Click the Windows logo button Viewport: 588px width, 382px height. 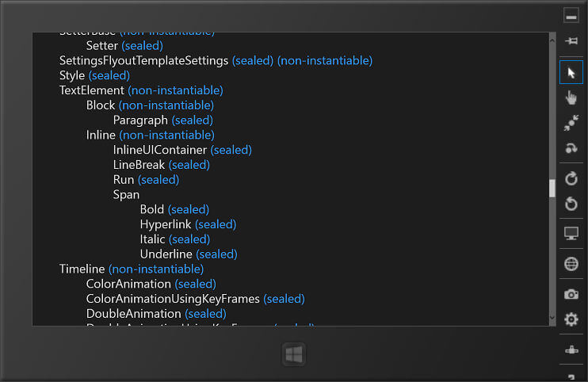(294, 354)
